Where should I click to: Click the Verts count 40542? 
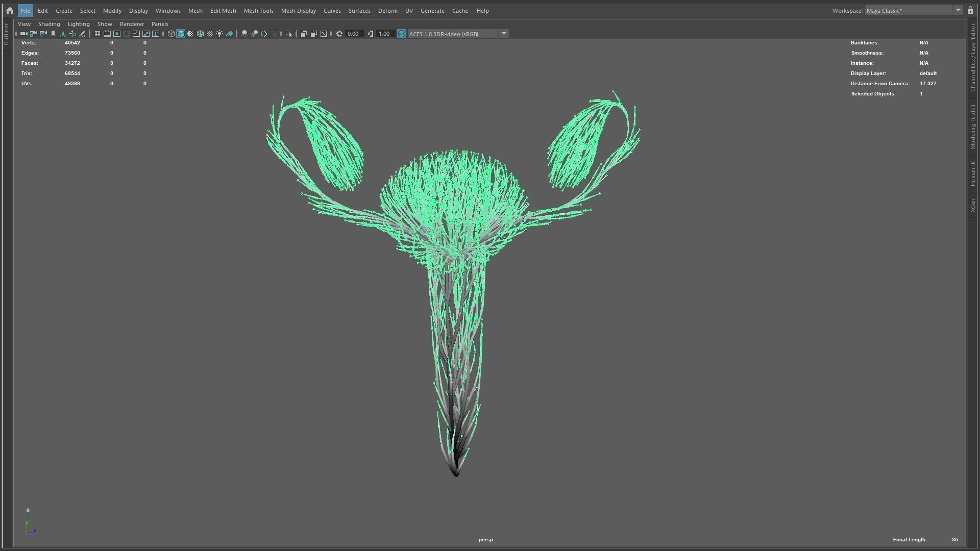coord(72,43)
